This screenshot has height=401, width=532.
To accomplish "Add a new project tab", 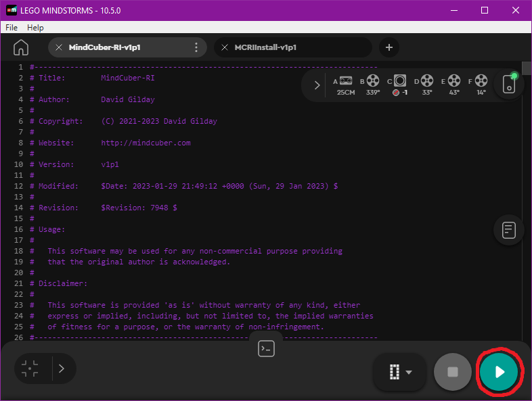I will [x=389, y=47].
